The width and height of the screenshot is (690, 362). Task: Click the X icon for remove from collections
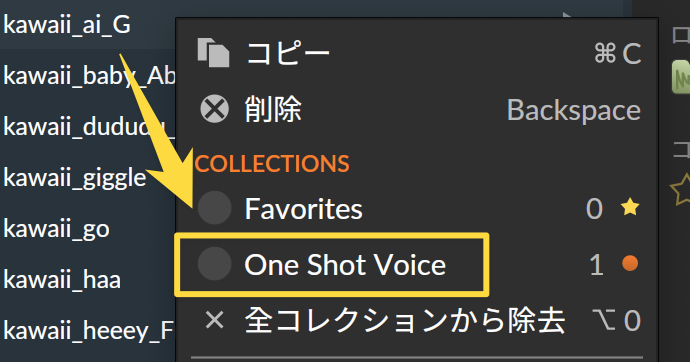pyautogui.click(x=214, y=320)
